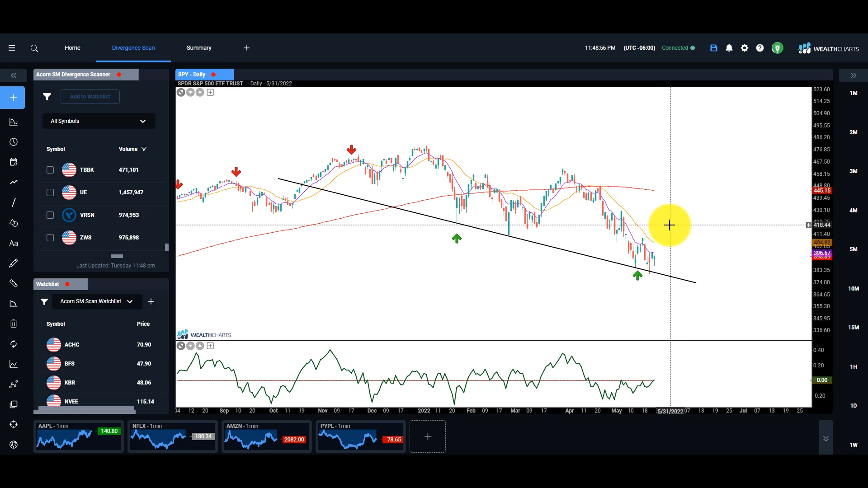Check the VRSN row checkbox
The image size is (868, 488).
(x=50, y=215)
